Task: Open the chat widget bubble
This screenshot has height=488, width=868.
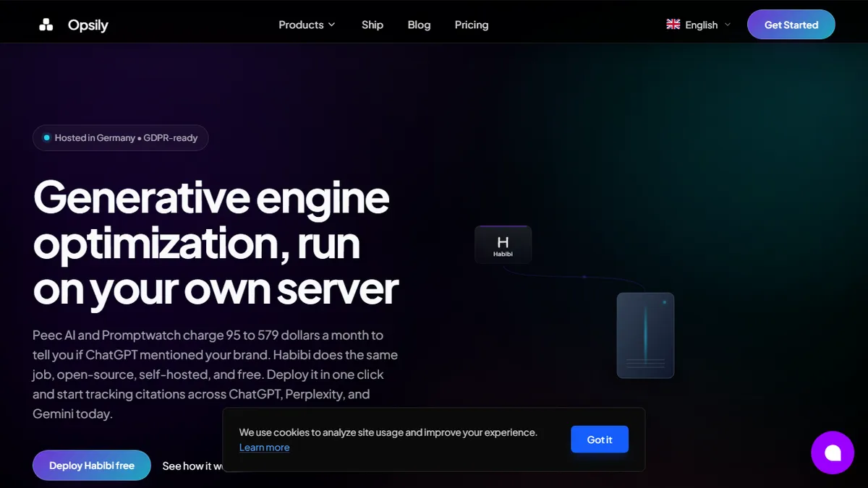Action: pyautogui.click(x=833, y=453)
